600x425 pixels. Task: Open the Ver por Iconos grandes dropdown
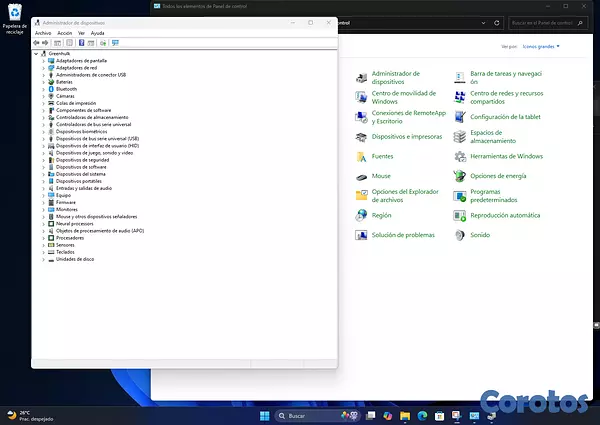pos(541,47)
